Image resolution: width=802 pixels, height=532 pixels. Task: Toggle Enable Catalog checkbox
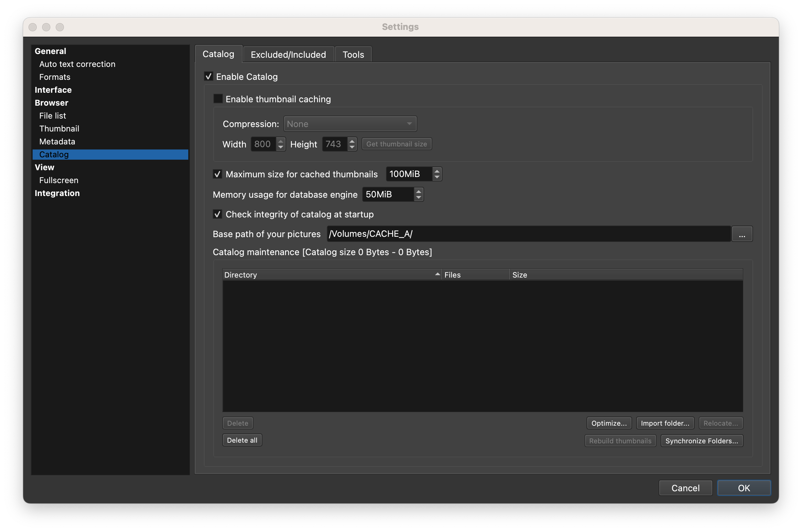pyautogui.click(x=209, y=76)
